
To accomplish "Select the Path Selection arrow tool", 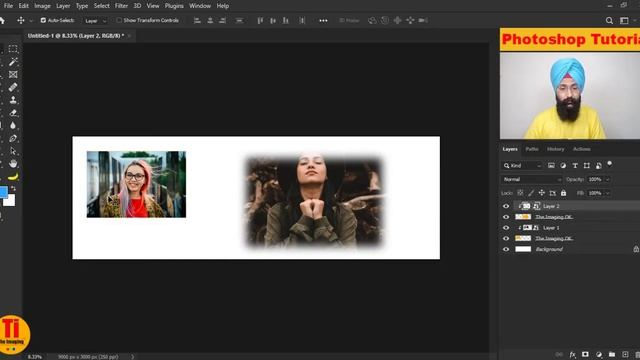I will [x=13, y=151].
